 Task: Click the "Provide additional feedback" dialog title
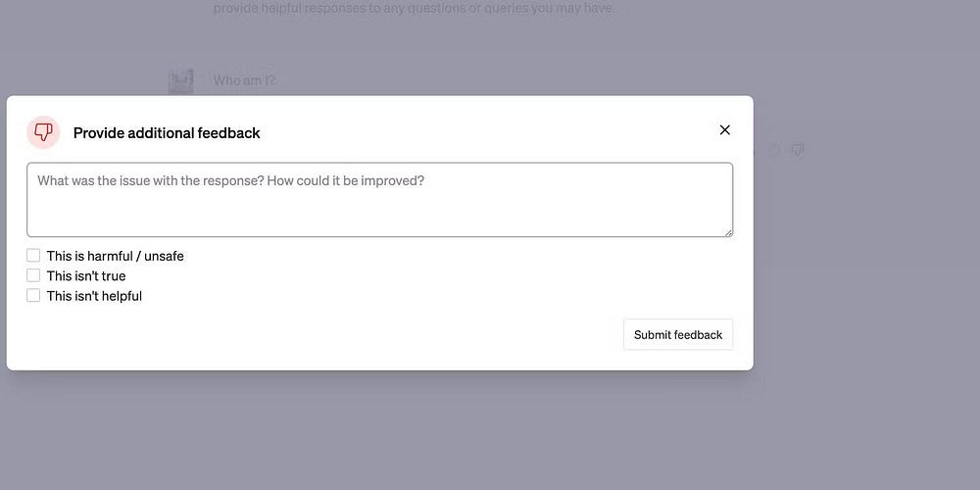167,133
